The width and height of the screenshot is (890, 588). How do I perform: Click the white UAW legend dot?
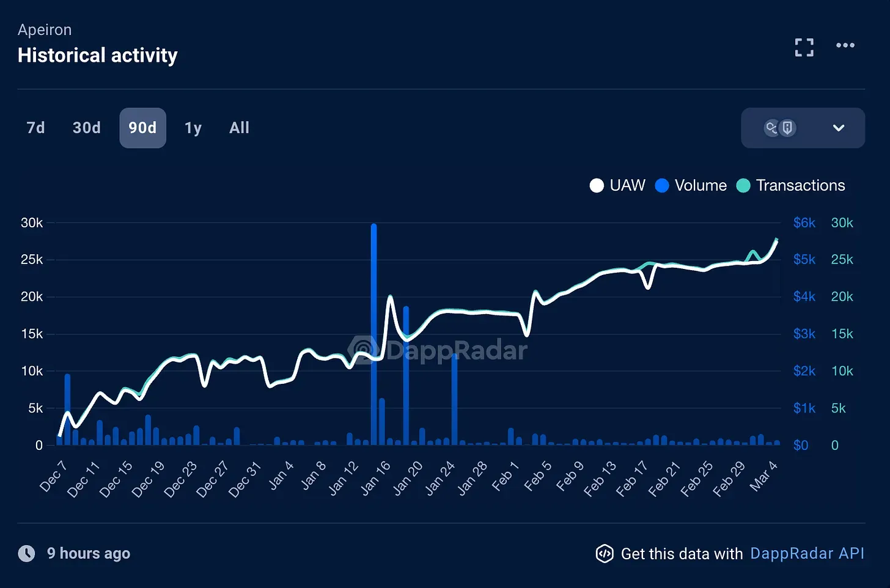597,185
